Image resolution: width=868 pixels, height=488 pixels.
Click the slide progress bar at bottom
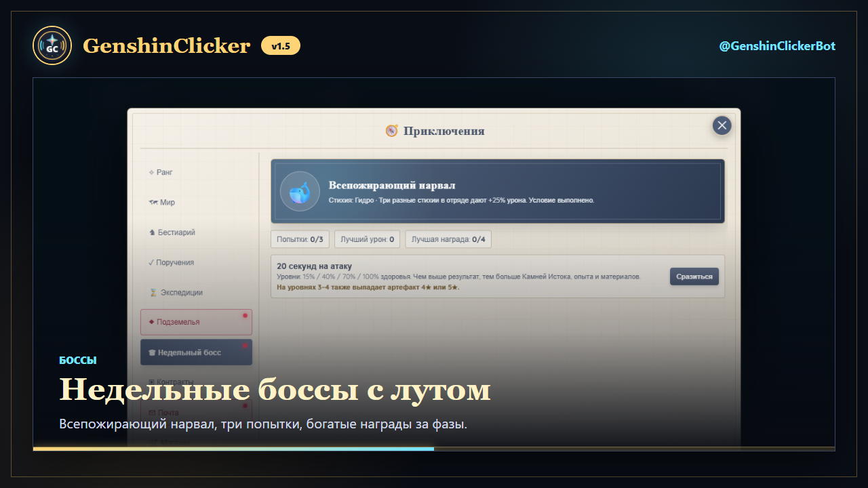tap(434, 449)
